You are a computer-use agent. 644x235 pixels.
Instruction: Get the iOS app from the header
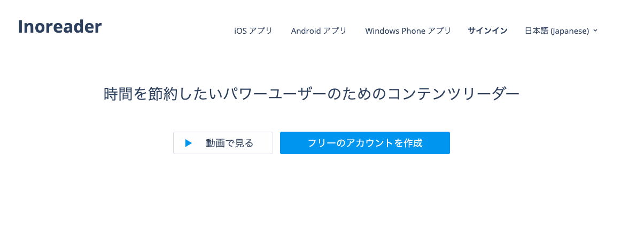253,31
